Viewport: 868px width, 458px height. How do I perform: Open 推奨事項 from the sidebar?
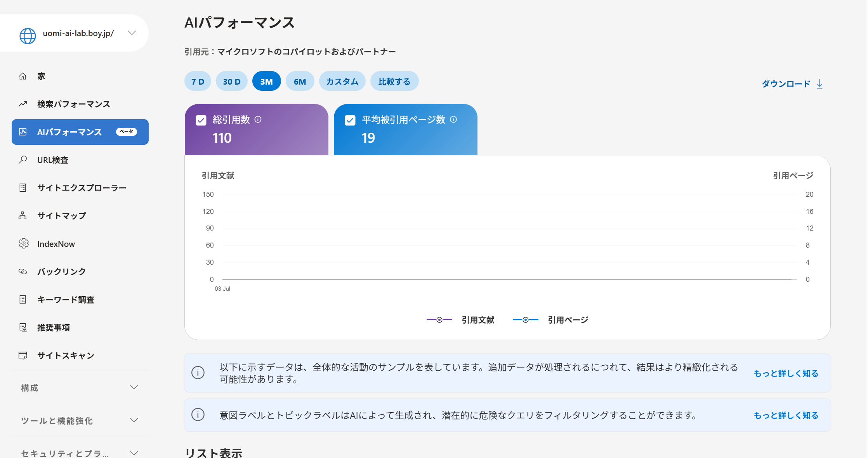coord(80,328)
